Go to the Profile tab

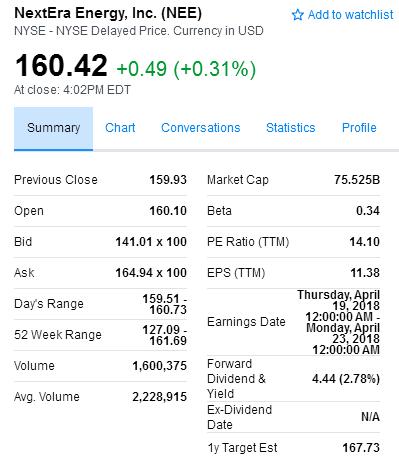pyautogui.click(x=359, y=128)
